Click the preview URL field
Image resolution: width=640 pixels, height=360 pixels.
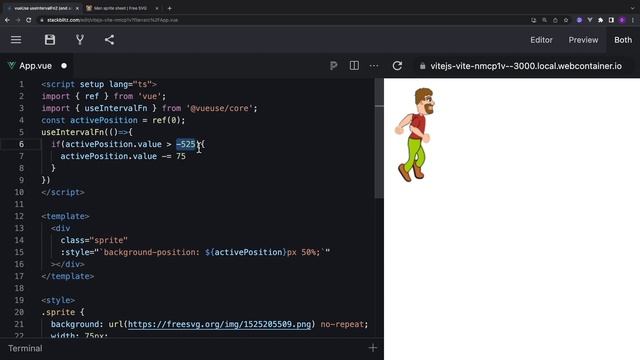tap(526, 66)
